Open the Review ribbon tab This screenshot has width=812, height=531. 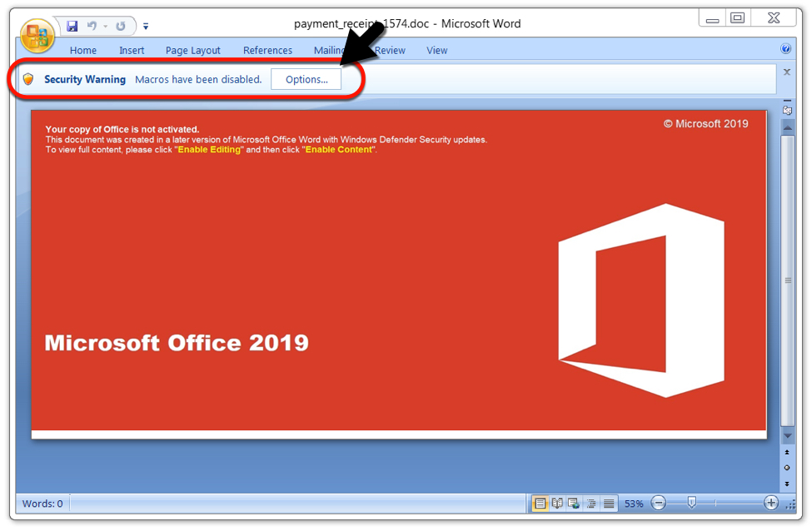pos(390,50)
